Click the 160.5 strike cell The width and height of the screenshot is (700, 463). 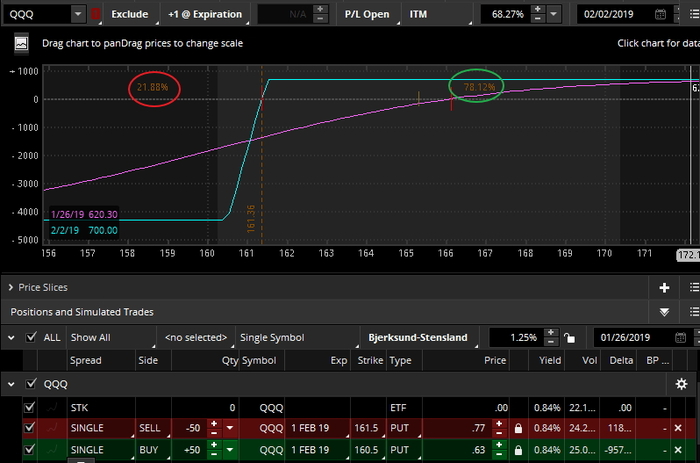coord(368,450)
